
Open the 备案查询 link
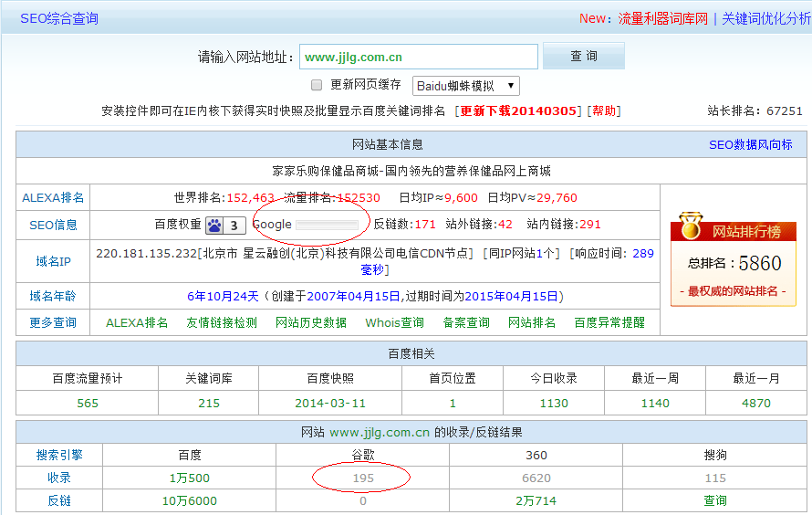[x=466, y=322]
